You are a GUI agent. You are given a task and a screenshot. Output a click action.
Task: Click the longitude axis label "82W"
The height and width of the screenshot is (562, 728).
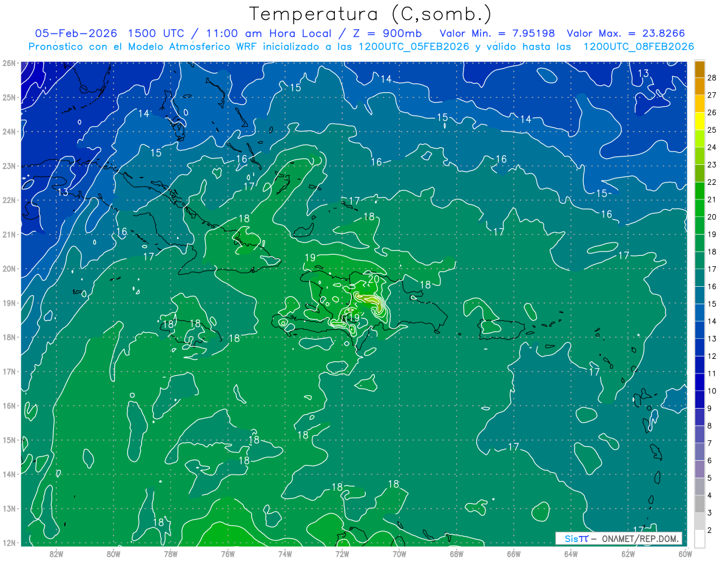[x=56, y=554]
